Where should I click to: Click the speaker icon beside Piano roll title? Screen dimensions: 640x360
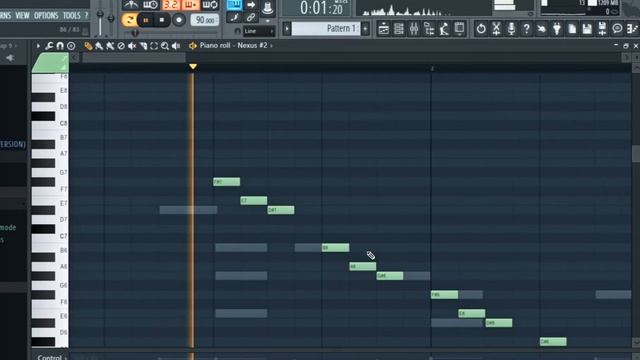193,46
